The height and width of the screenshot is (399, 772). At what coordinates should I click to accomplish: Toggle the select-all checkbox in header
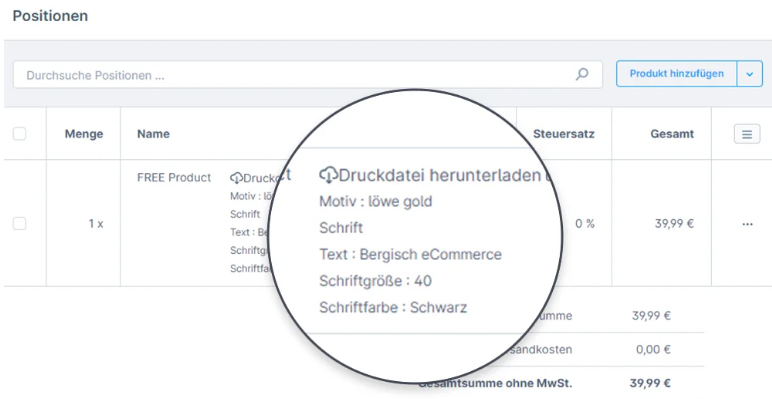point(19,133)
